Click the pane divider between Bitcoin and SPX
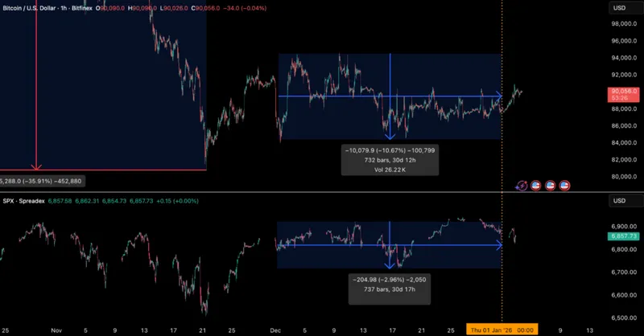The width and height of the screenshot is (644, 336). click(x=322, y=193)
